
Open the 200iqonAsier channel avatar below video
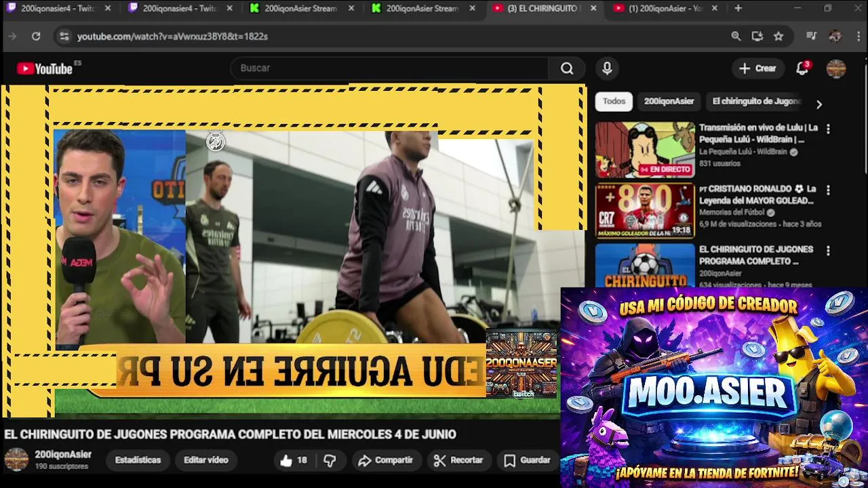coord(16,460)
